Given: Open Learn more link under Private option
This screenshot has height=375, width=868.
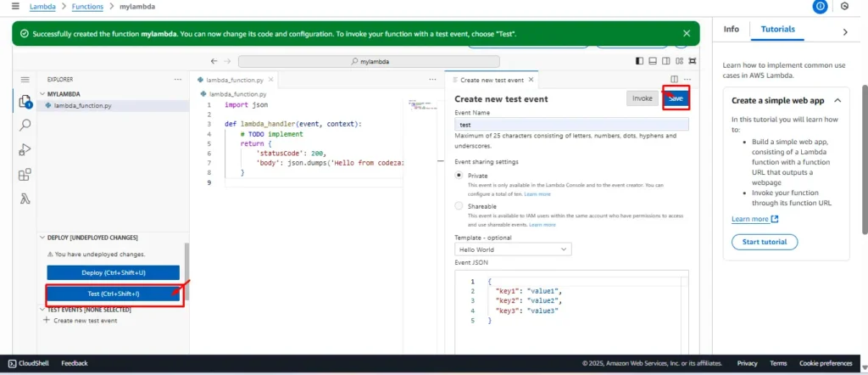Looking at the screenshot, I should point(537,194).
